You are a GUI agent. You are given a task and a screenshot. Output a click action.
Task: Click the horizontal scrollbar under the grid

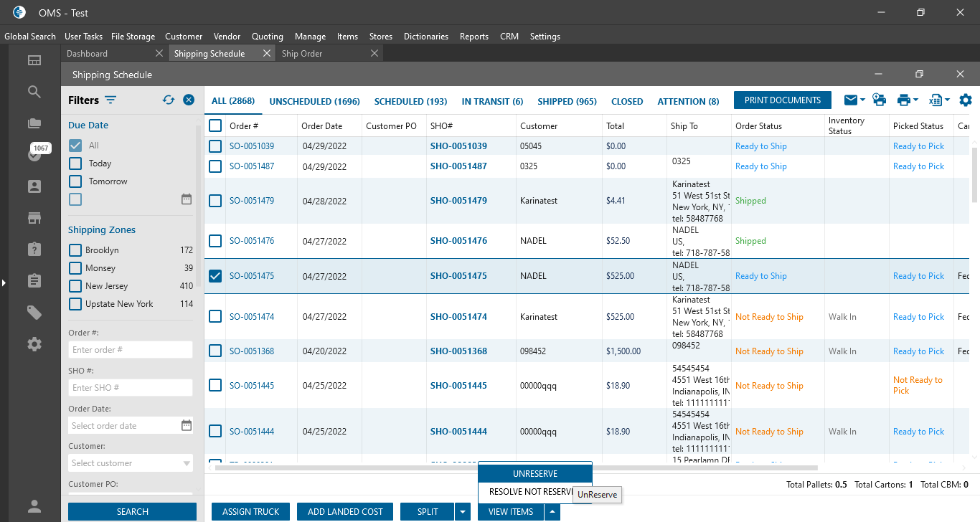click(344, 468)
